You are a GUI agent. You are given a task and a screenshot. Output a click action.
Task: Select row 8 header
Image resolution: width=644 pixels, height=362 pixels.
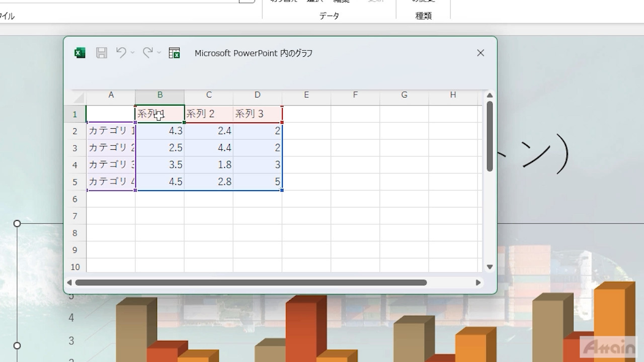click(75, 233)
